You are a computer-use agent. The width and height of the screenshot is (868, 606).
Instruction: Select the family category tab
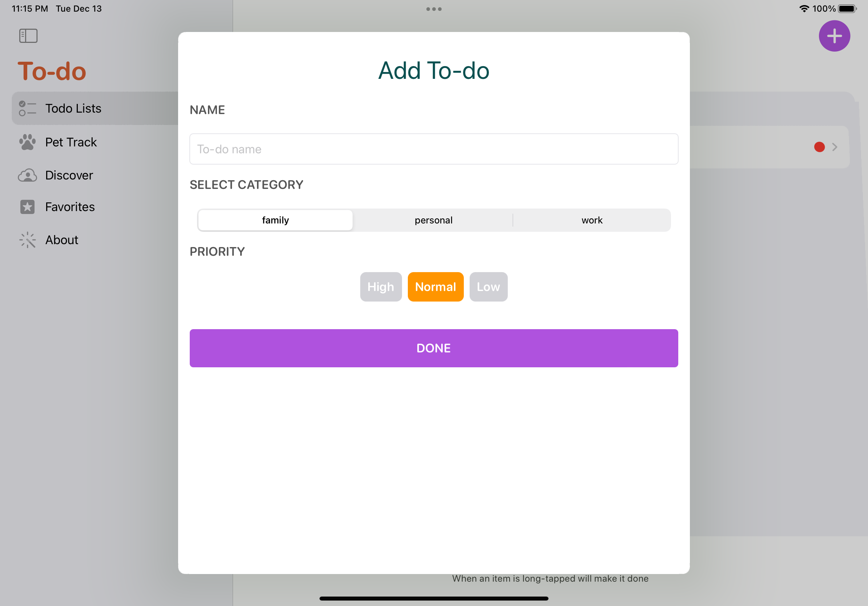pos(275,219)
